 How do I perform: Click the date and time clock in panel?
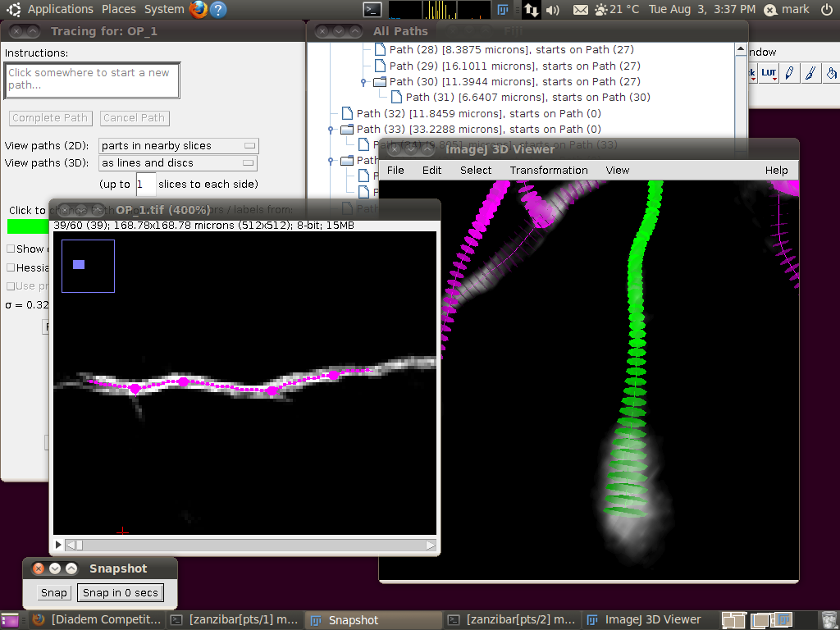[702, 9]
